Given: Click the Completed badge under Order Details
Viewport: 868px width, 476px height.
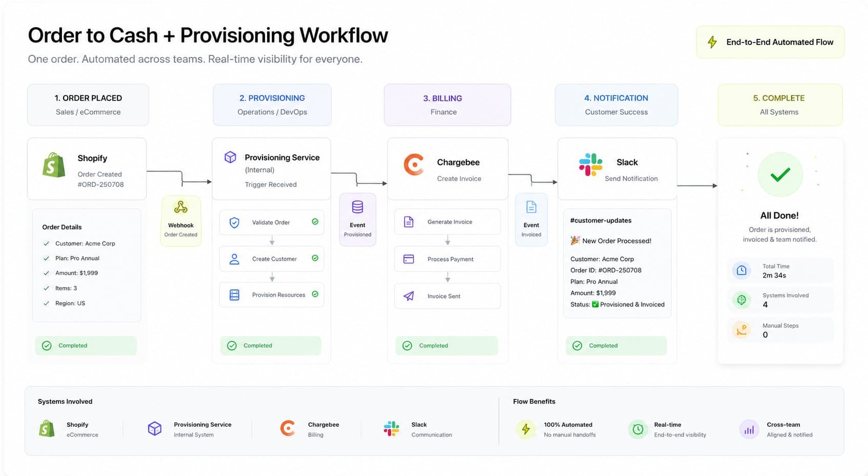Looking at the screenshot, I should coord(86,346).
